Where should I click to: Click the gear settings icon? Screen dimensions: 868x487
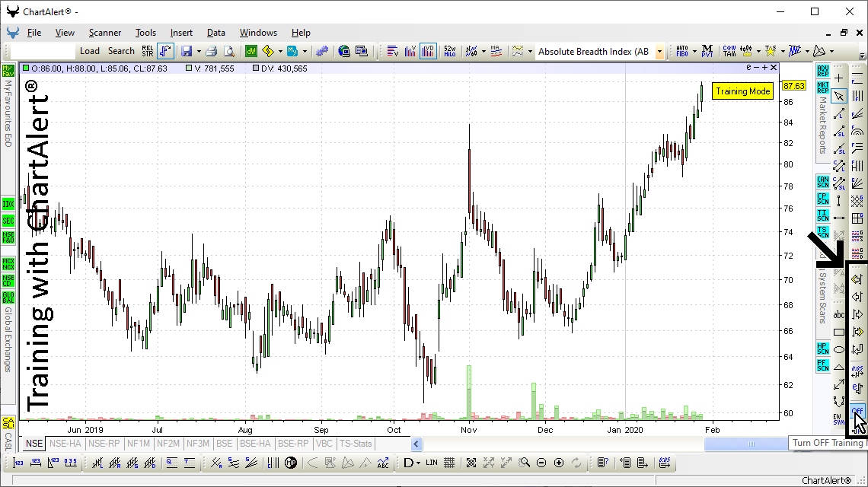pos(321,52)
